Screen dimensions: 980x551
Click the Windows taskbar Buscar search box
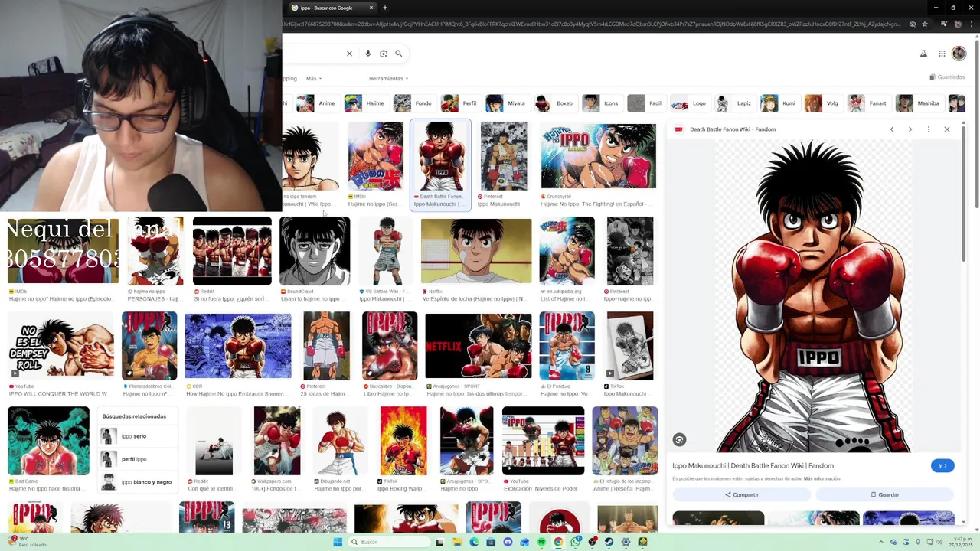coord(389,542)
